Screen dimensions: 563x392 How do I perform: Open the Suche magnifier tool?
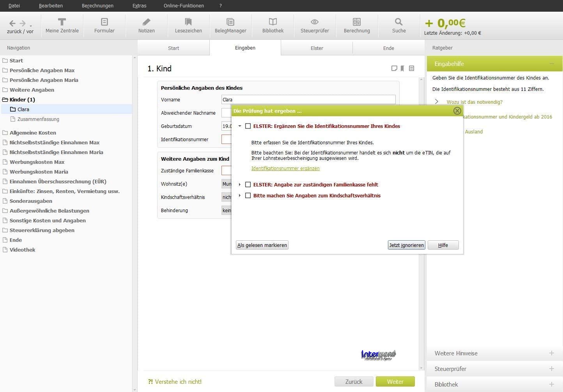click(398, 25)
